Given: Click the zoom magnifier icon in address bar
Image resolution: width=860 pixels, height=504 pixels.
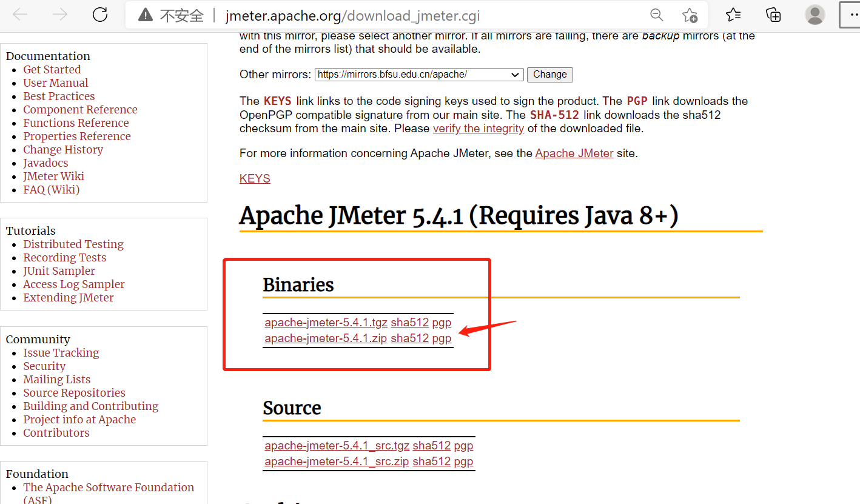Looking at the screenshot, I should [x=656, y=15].
